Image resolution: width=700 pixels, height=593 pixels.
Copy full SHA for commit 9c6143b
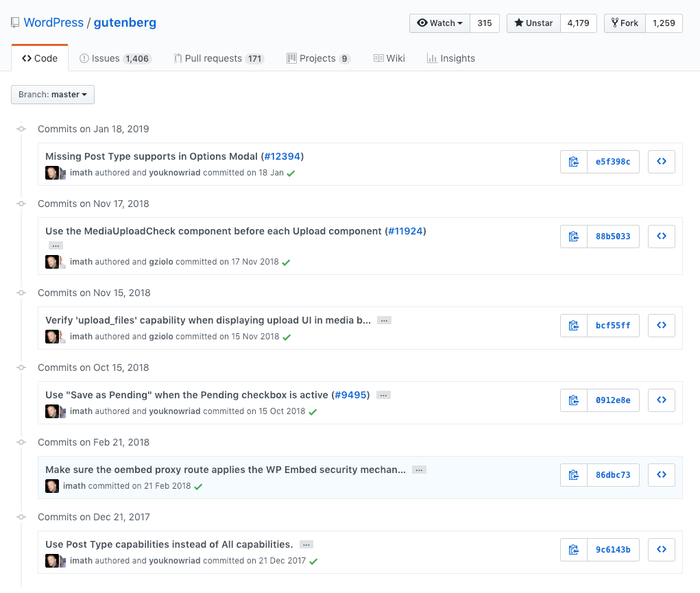coord(574,549)
